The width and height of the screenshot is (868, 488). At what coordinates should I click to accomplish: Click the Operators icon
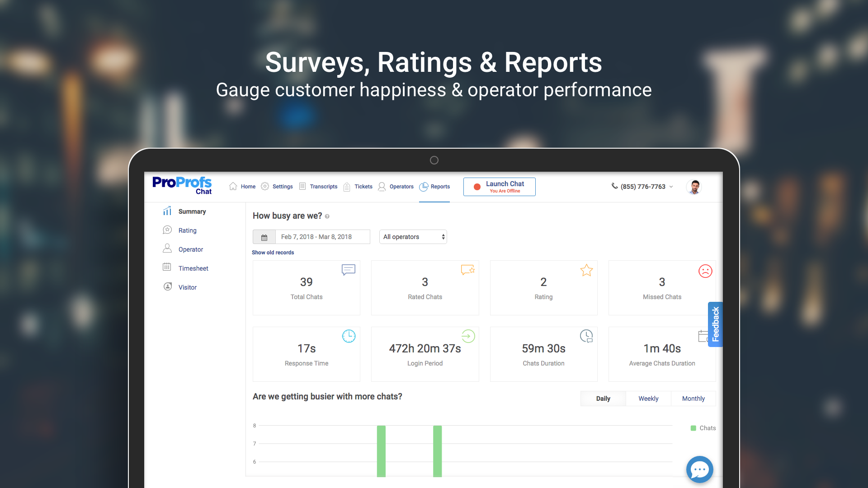click(382, 186)
